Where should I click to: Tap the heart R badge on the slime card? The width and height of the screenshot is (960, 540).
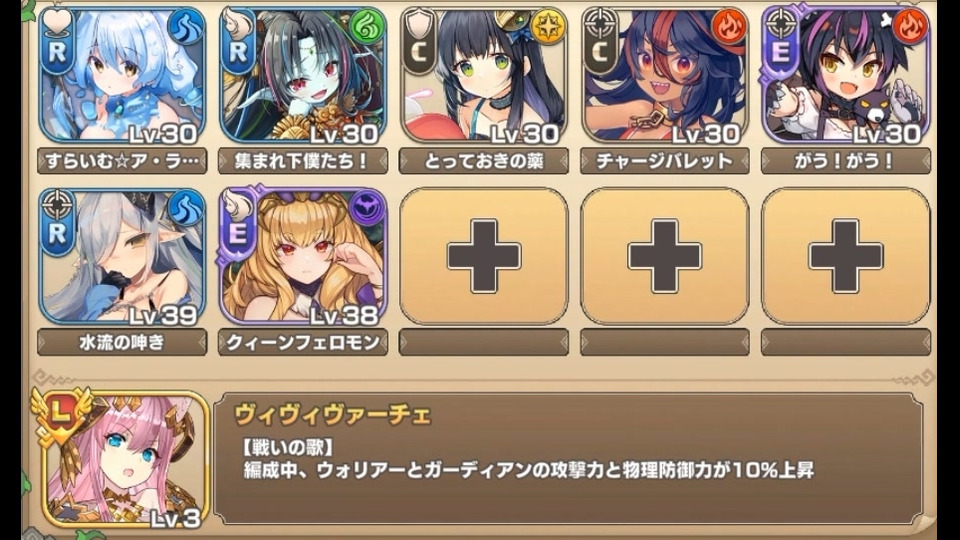pyautogui.click(x=58, y=42)
